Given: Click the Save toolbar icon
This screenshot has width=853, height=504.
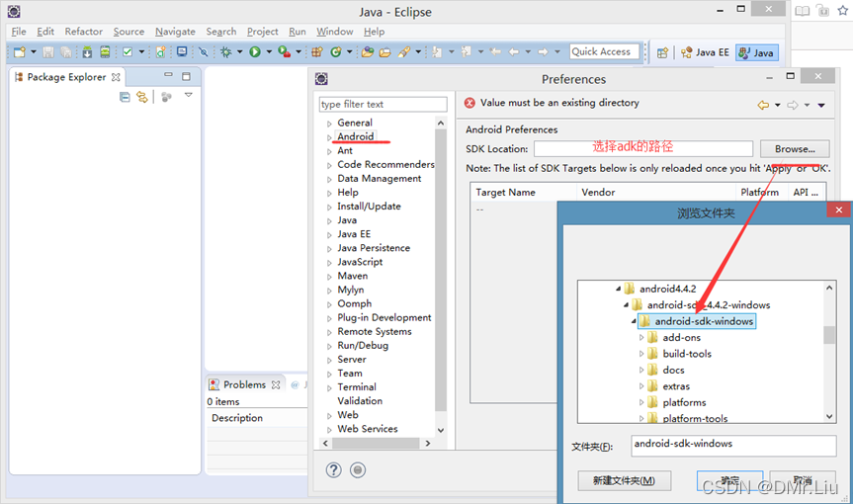Looking at the screenshot, I should 48,52.
